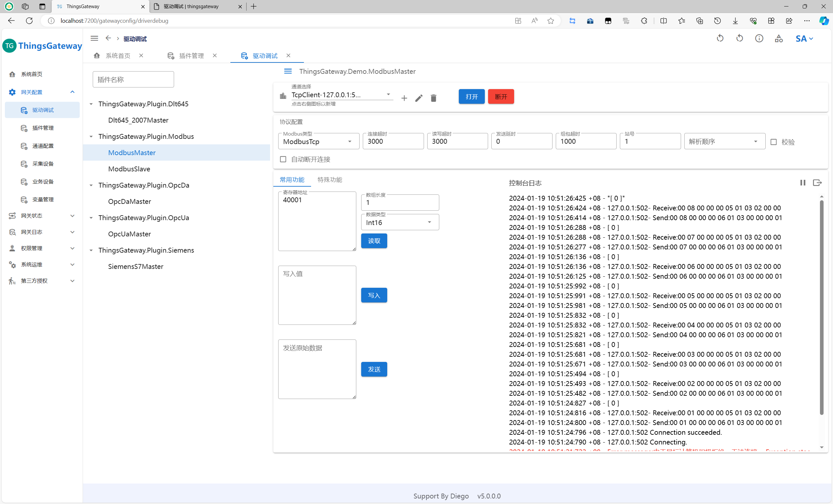
Task: Switch to the 插件管理 page tab
Action: tap(191, 56)
